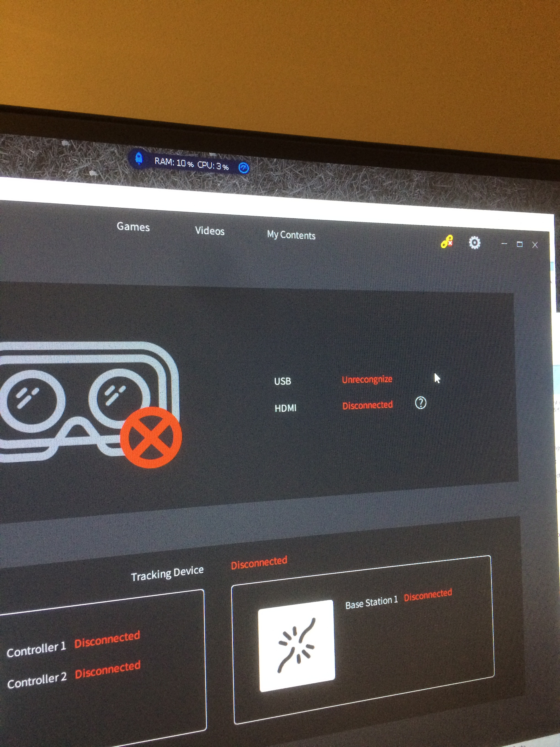
Task: Click Tracking Device 'Disconnected' status
Action: pyautogui.click(x=259, y=563)
